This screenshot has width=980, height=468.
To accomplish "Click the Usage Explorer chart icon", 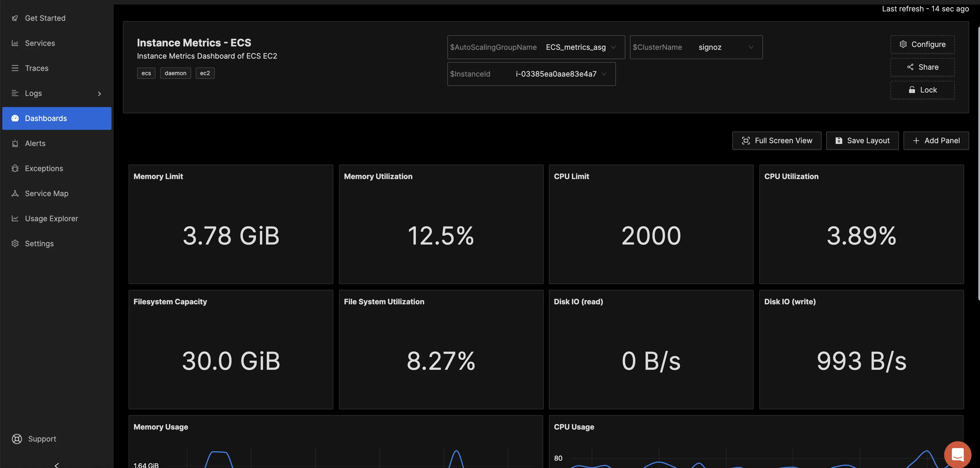I will (15, 219).
